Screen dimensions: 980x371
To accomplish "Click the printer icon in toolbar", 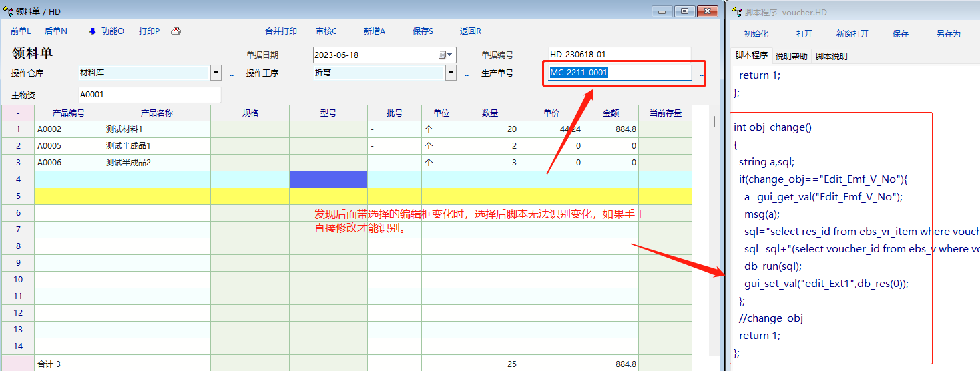I will pyautogui.click(x=176, y=31).
